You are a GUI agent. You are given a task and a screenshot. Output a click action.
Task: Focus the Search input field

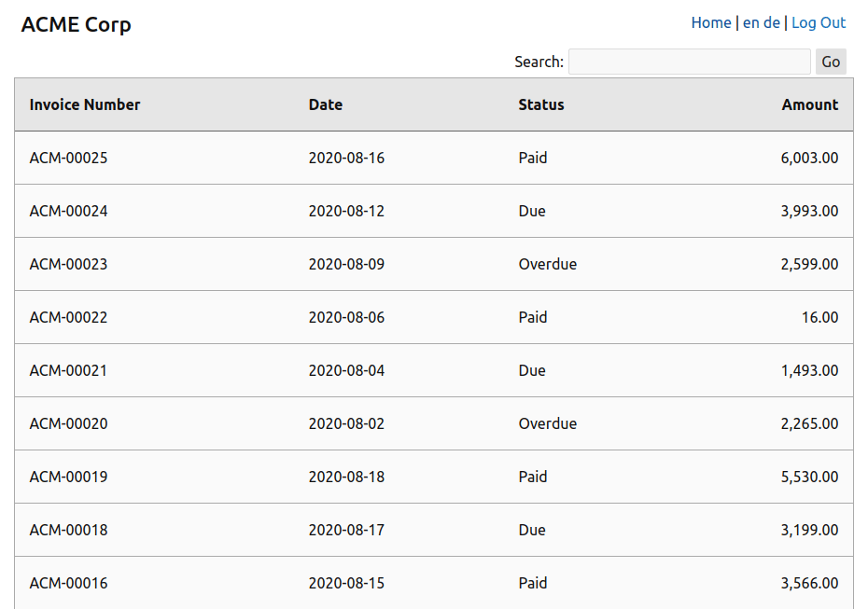pyautogui.click(x=689, y=62)
